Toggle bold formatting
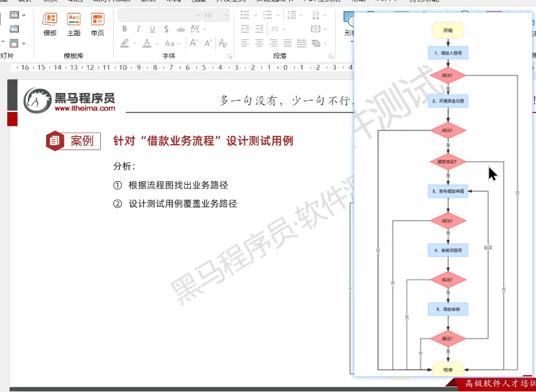This screenshot has height=392, width=536. click(x=125, y=29)
